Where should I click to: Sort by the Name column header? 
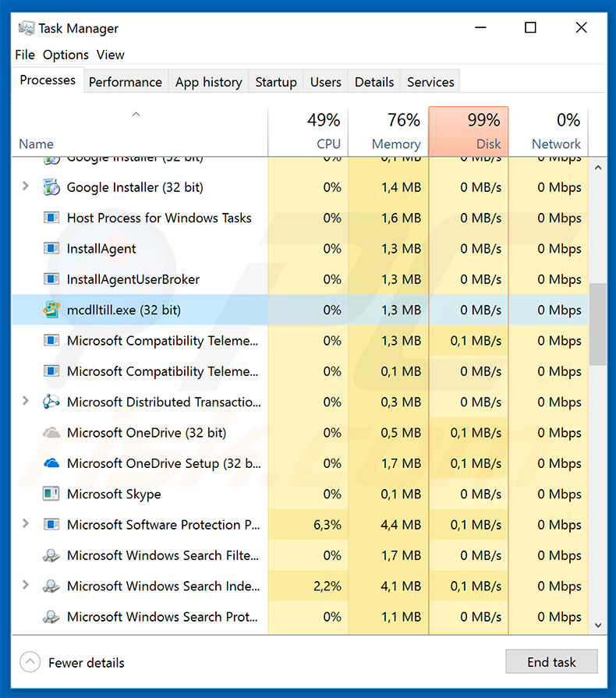pos(140,132)
